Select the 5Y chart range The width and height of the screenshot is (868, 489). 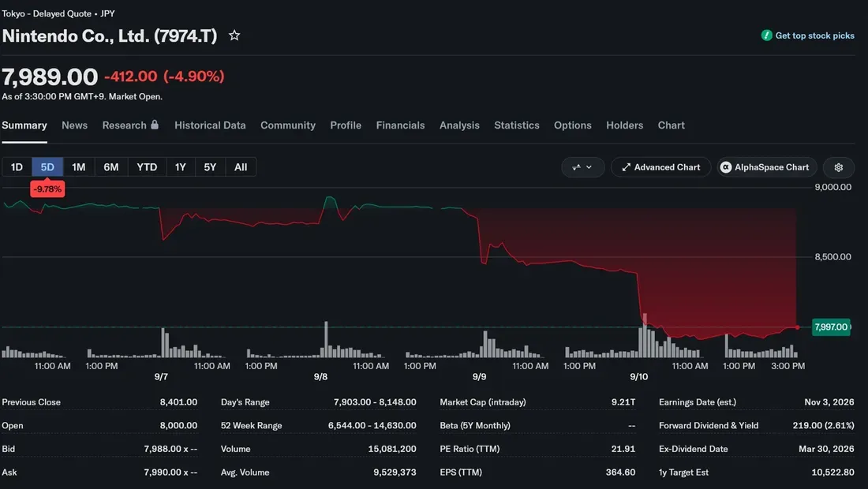pyautogui.click(x=210, y=167)
